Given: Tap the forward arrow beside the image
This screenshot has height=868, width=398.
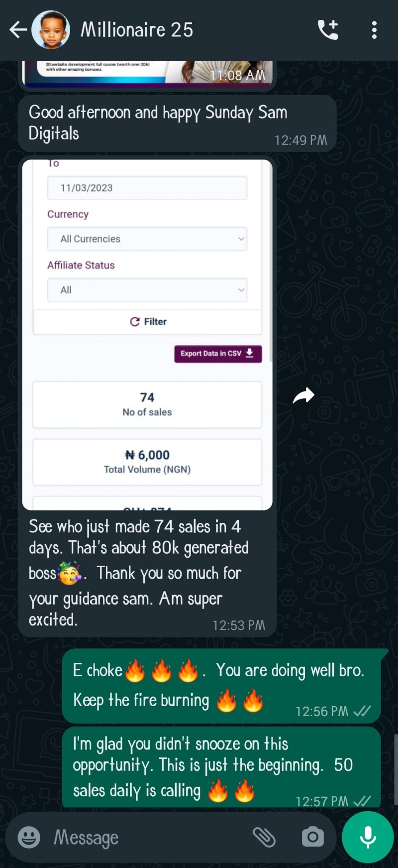Looking at the screenshot, I should point(303,395).
